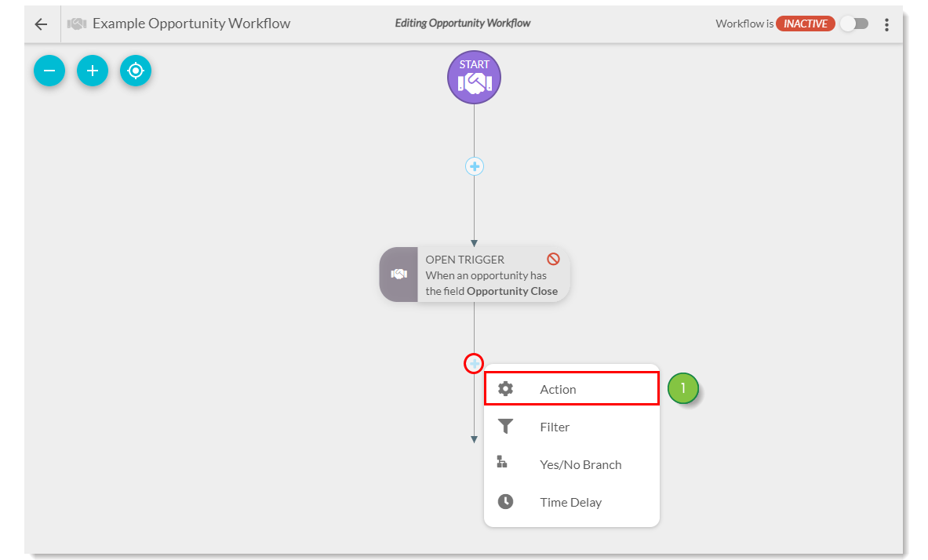Click the plus below Open Trigger node
928x560 pixels.
474,363
